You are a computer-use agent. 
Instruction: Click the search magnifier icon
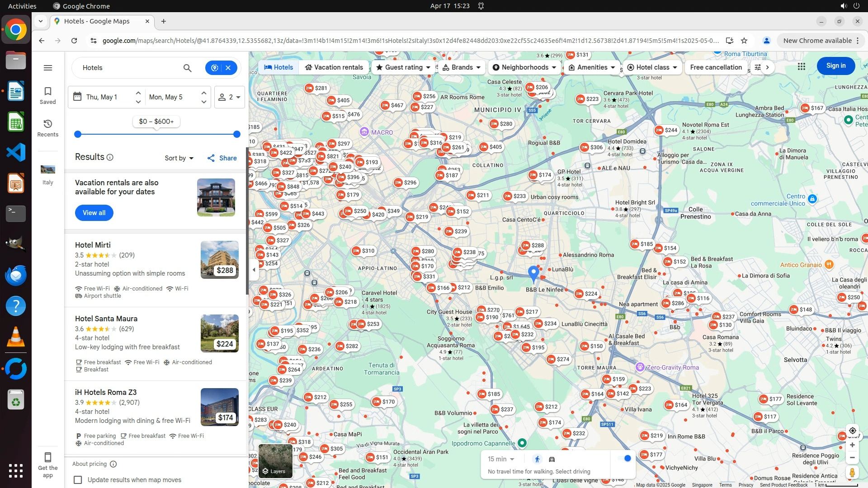coord(187,68)
